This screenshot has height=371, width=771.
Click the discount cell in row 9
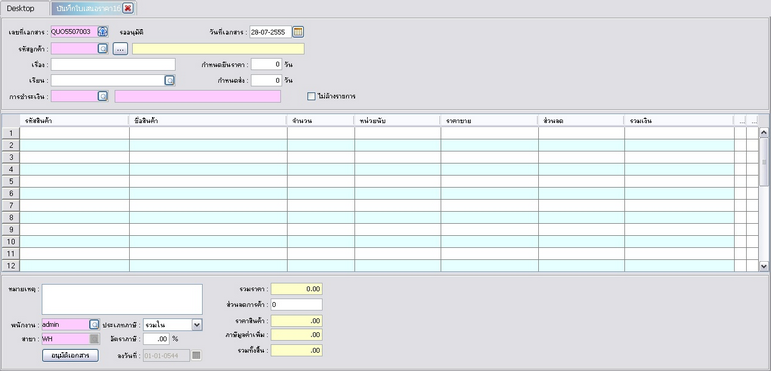point(582,229)
